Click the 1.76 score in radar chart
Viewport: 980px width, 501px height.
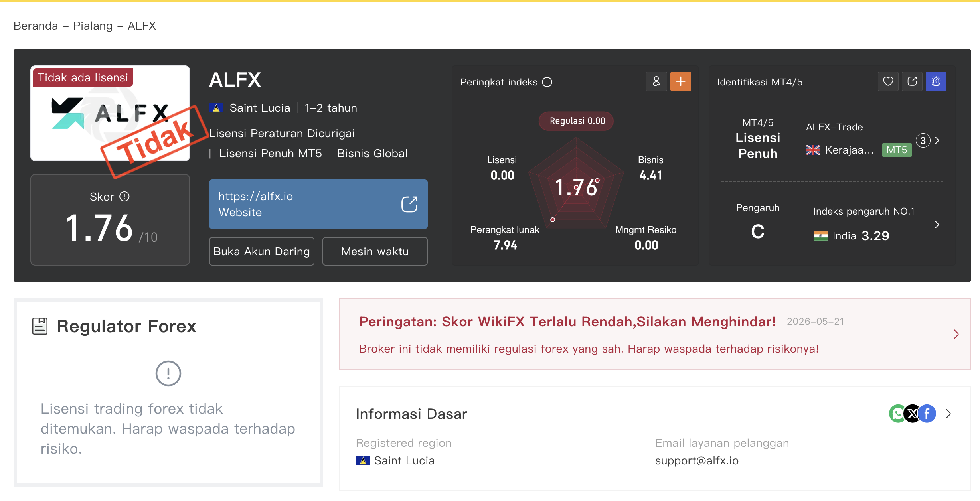[577, 187]
